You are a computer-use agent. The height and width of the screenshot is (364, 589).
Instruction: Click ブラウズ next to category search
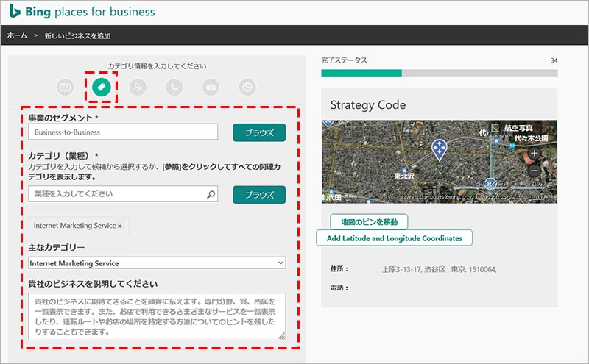258,194
